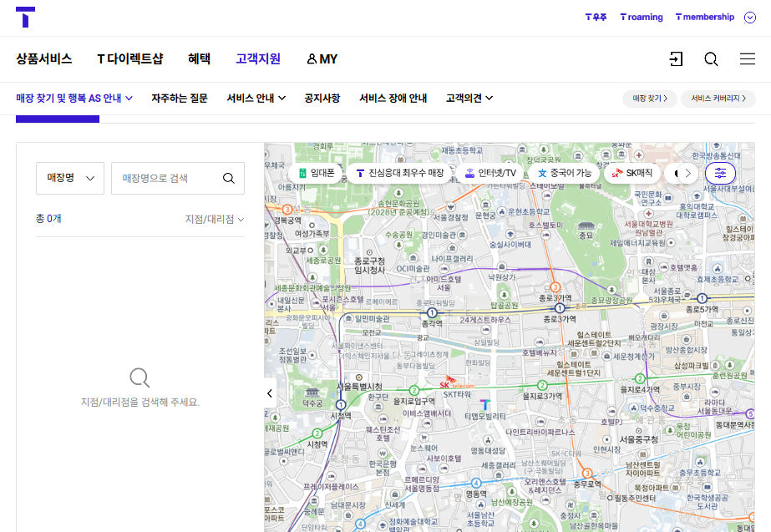Click the 종각역 line 1 station marker
Viewport: 771px width, 532px height.
click(x=432, y=312)
